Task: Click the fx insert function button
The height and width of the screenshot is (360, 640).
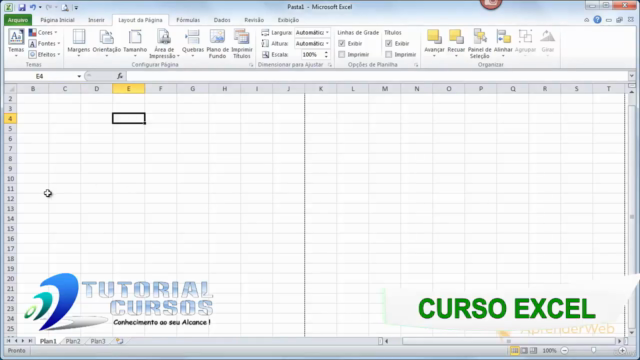Action: (x=120, y=76)
